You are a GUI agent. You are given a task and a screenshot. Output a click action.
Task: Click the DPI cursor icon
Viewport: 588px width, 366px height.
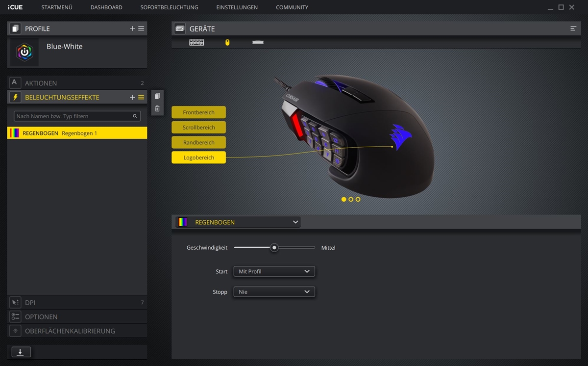click(15, 302)
